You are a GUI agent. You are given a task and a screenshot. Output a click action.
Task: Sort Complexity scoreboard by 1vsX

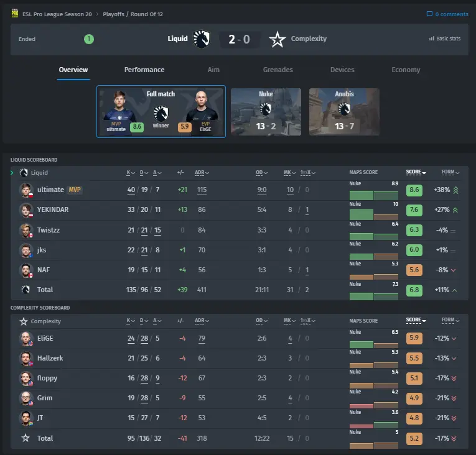tap(308, 321)
